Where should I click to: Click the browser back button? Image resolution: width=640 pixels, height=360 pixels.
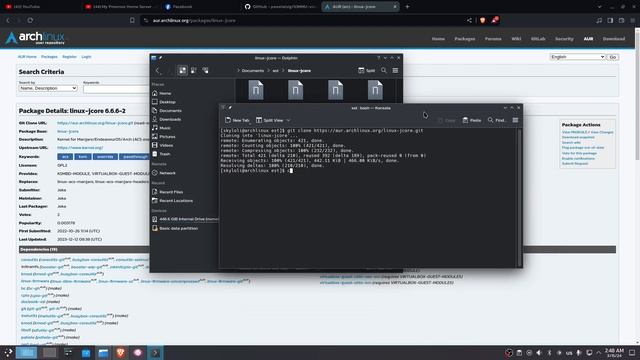[8, 20]
